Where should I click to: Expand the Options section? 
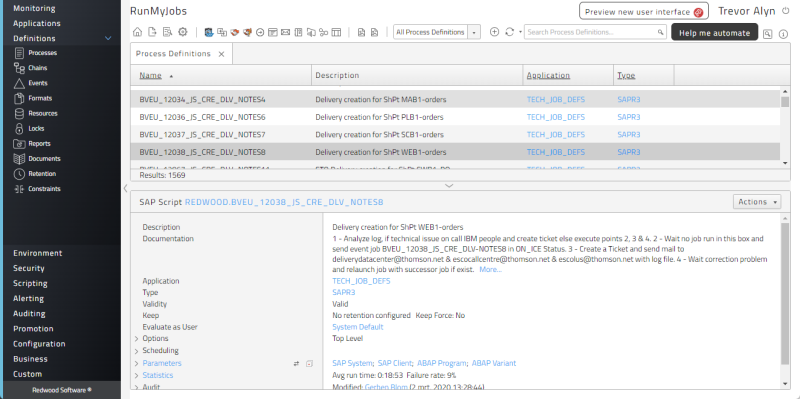pos(137,339)
